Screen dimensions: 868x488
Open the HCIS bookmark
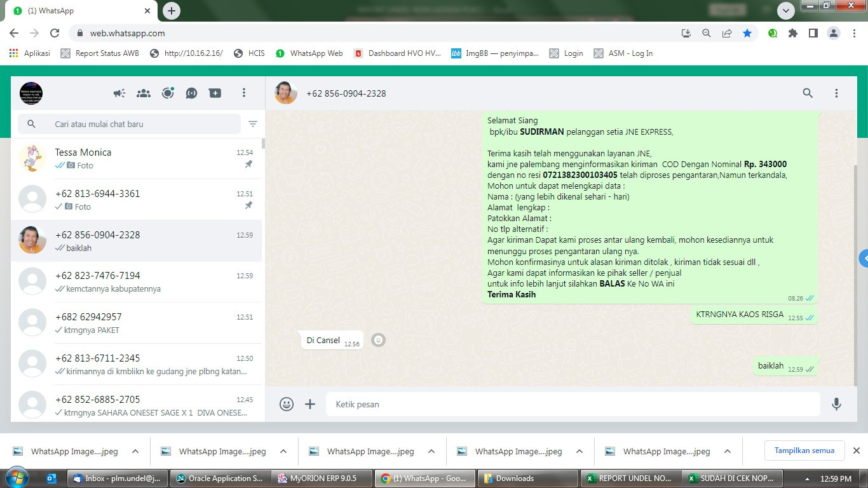pos(249,53)
